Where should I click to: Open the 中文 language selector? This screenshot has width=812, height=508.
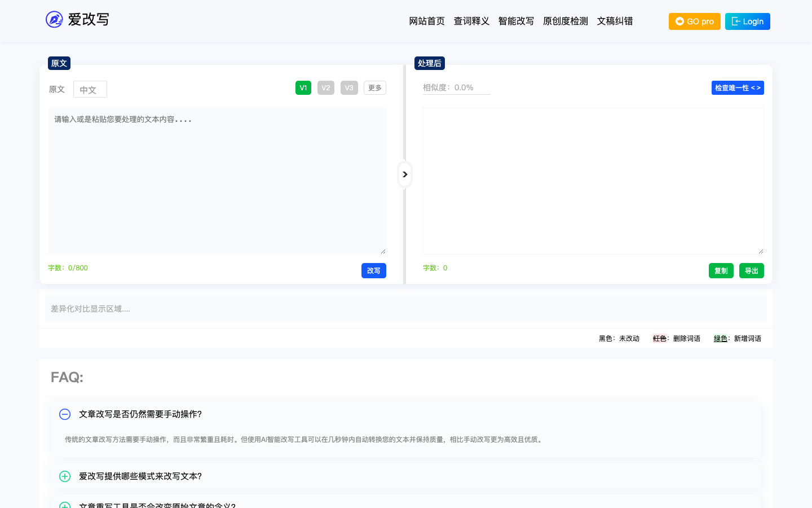(90, 90)
